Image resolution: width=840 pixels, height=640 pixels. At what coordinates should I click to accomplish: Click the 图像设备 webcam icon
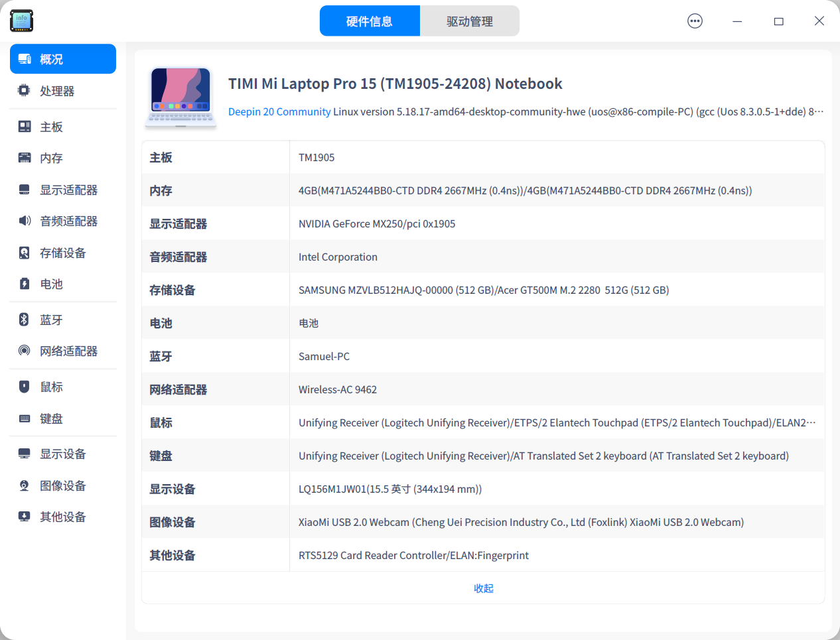click(x=25, y=485)
